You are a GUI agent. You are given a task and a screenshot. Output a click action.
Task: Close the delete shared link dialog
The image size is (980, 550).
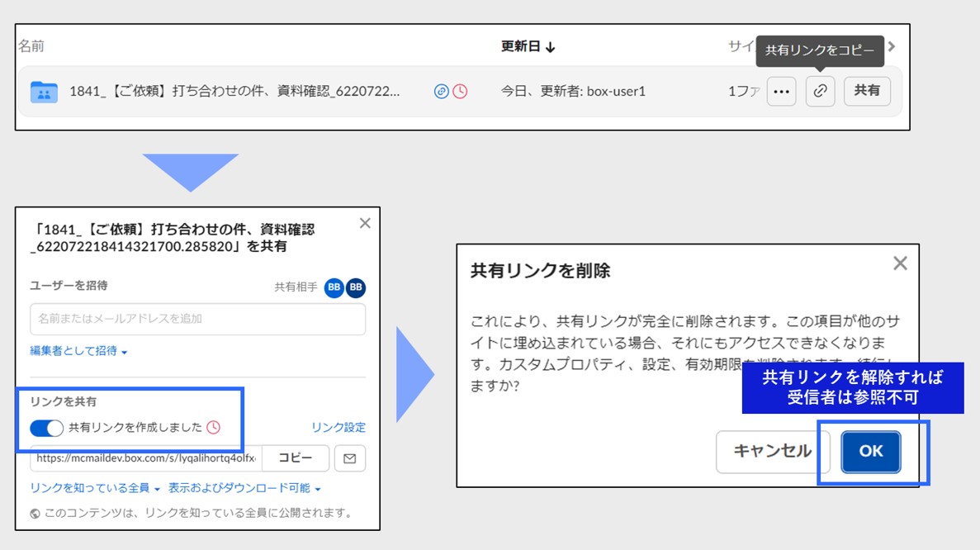900,263
